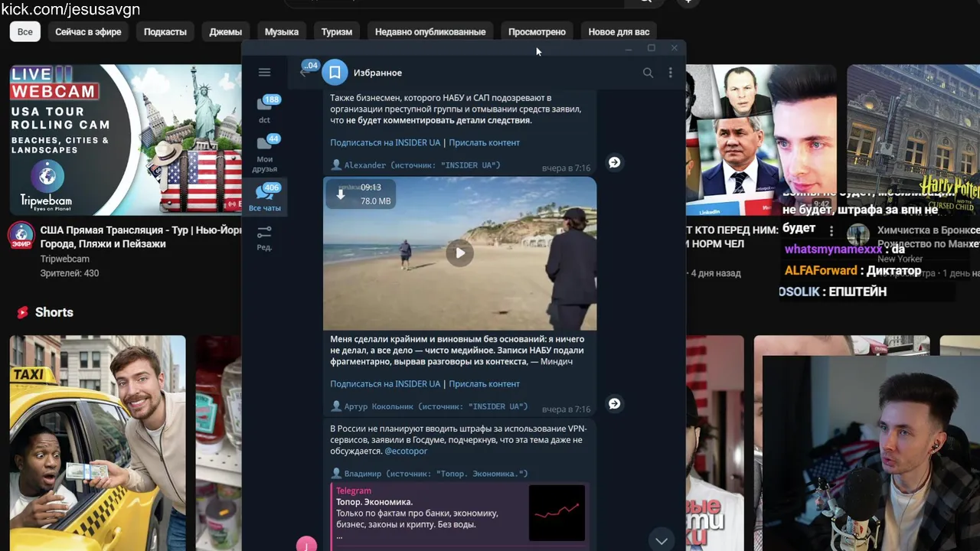This screenshot has height=551, width=980.
Task: Click ALFAForward chat username
Action: click(x=821, y=271)
